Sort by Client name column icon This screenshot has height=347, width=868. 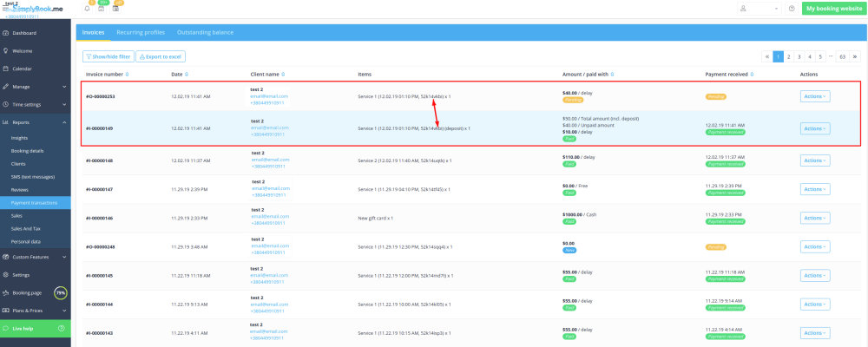pyautogui.click(x=284, y=75)
